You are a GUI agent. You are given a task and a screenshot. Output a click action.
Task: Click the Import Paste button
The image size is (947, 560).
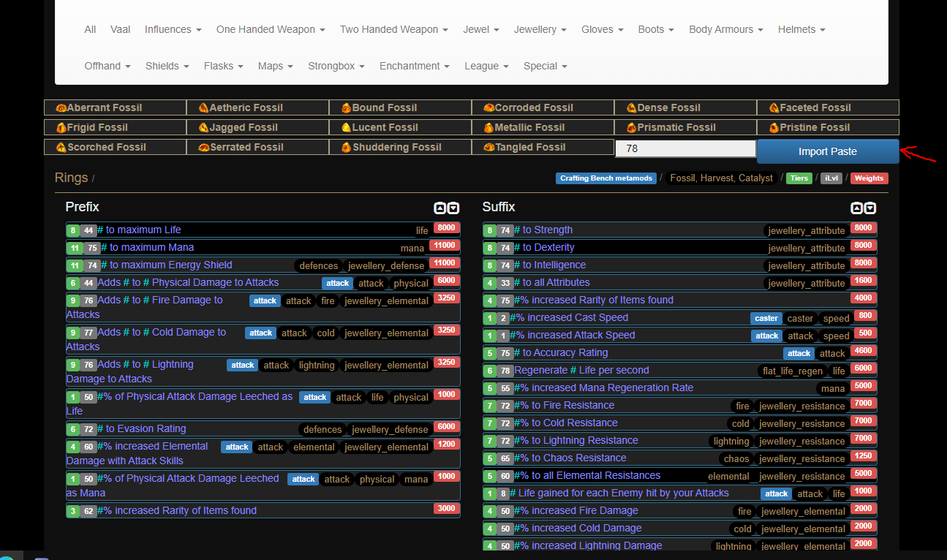(828, 151)
